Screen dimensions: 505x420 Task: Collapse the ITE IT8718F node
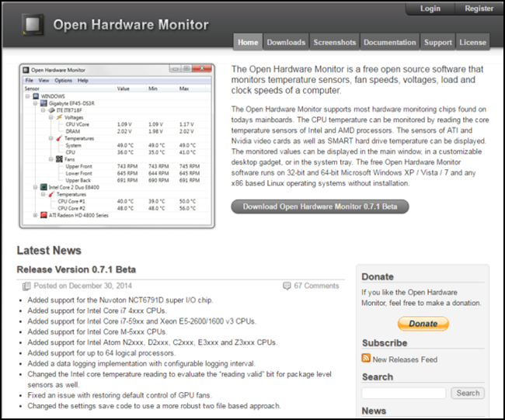44,110
